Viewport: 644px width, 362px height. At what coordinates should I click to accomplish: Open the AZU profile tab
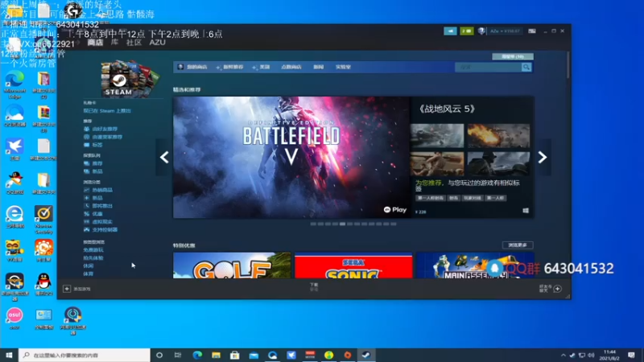(x=157, y=43)
